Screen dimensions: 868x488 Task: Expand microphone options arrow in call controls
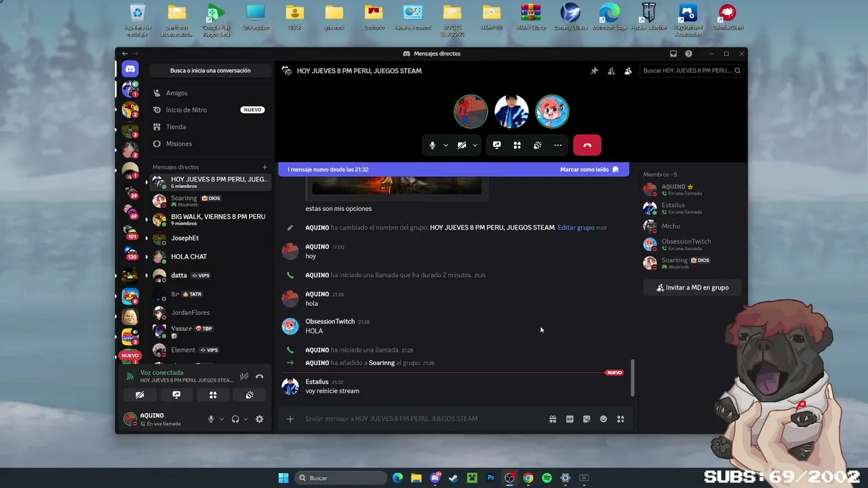click(x=446, y=145)
